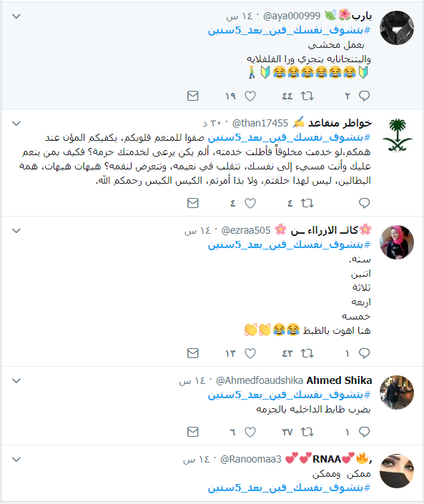Retweet the @ezraa505 tweet
The image size is (424, 504).
point(307,353)
